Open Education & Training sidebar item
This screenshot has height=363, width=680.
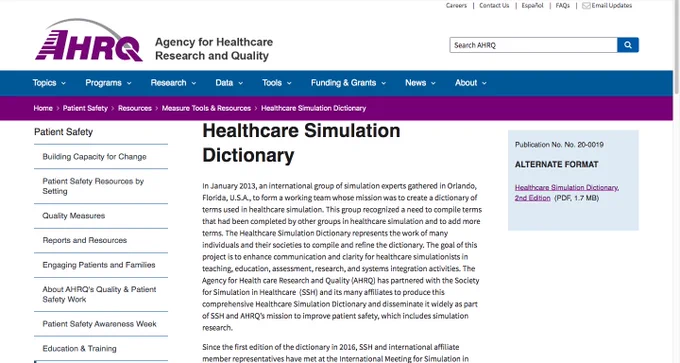click(79, 349)
